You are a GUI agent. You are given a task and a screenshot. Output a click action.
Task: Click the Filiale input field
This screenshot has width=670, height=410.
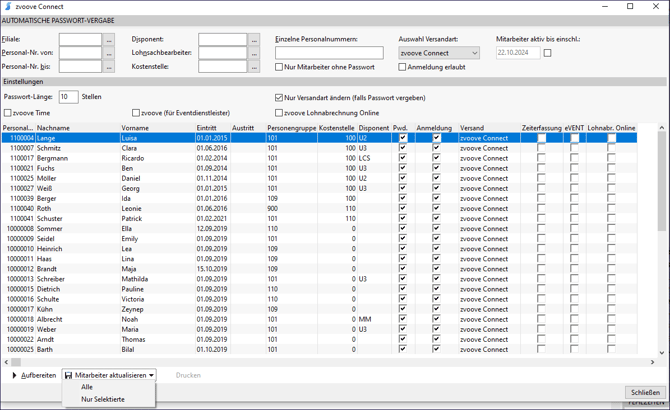pos(80,39)
